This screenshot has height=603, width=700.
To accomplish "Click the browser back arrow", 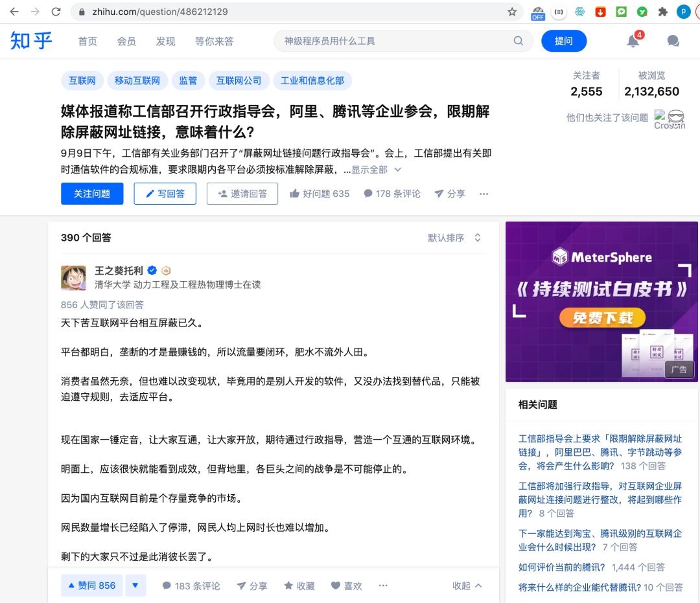I will 14,12.
